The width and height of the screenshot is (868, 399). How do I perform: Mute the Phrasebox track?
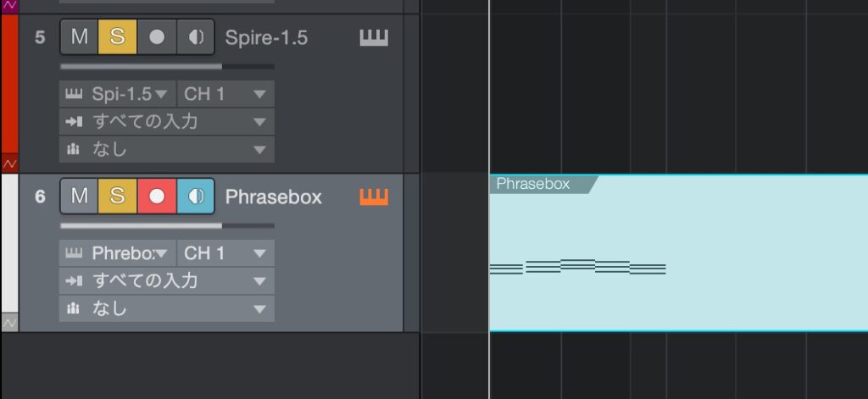[80, 197]
